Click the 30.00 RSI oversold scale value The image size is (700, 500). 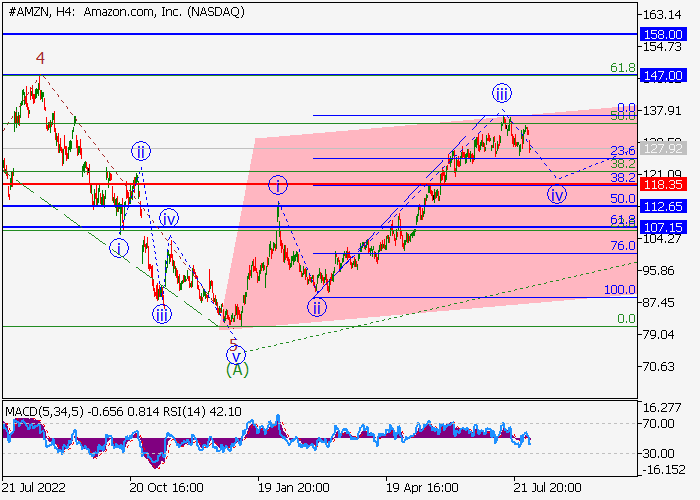(658, 454)
